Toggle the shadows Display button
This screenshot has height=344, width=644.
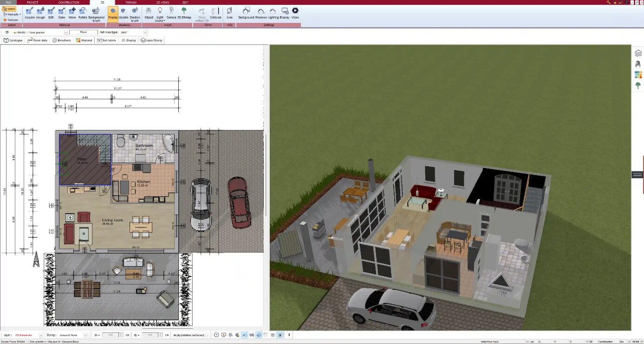click(x=113, y=13)
